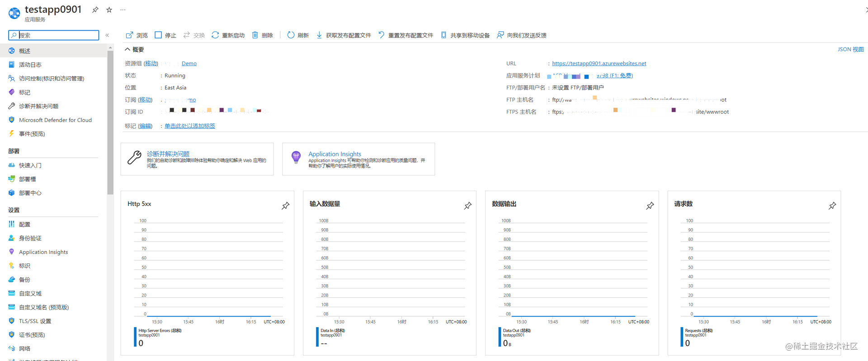Viewport: 868px width, 361px height.
Task: Open 标识 sidebar item under 设置
Action: (x=53, y=266)
